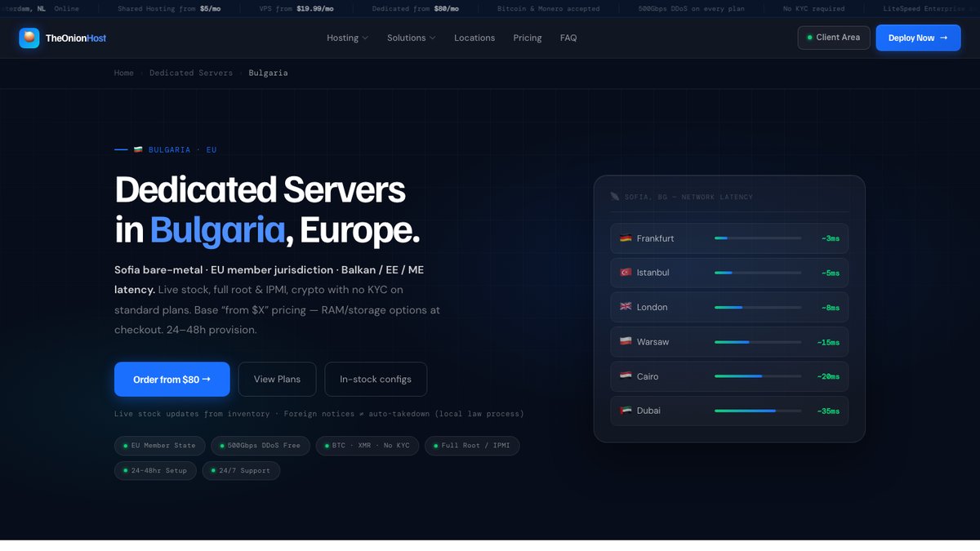Click the Istanbul latency bar
The height and width of the screenshot is (551, 980).
point(758,273)
